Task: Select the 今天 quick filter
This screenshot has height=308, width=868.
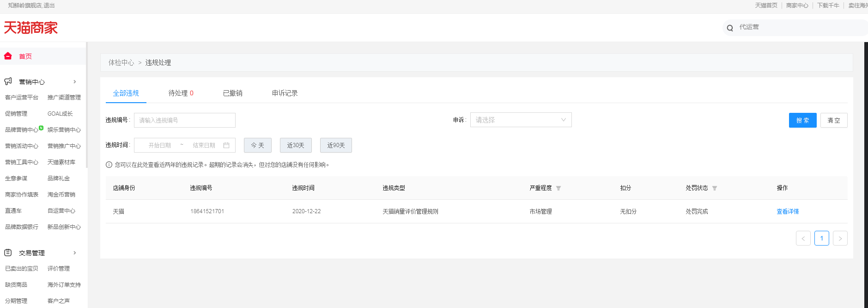Action: tap(258, 145)
